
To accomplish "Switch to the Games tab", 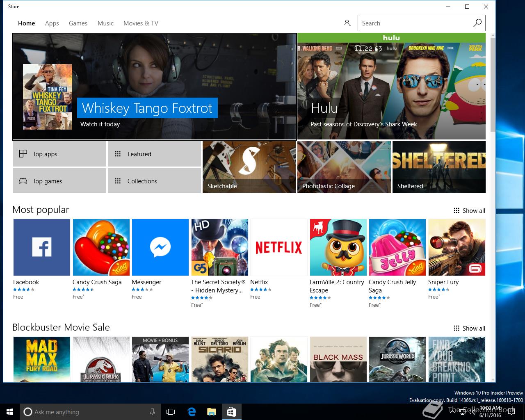I will 78,23.
